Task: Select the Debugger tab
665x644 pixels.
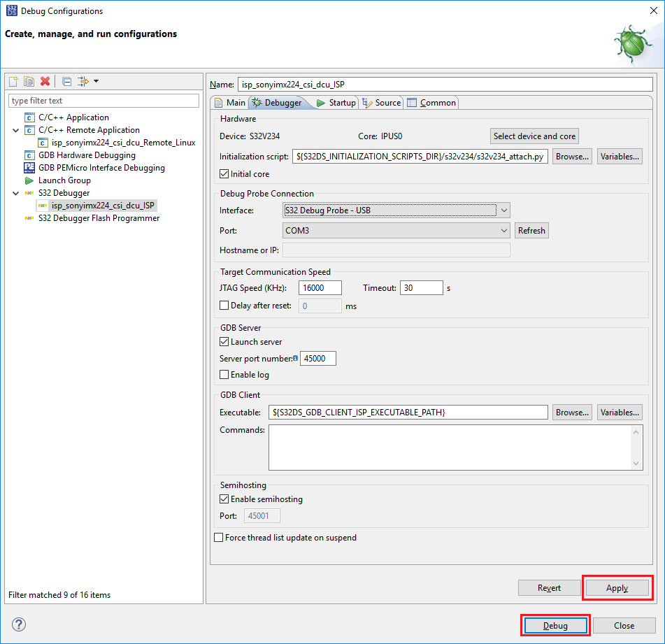Action: 278,103
